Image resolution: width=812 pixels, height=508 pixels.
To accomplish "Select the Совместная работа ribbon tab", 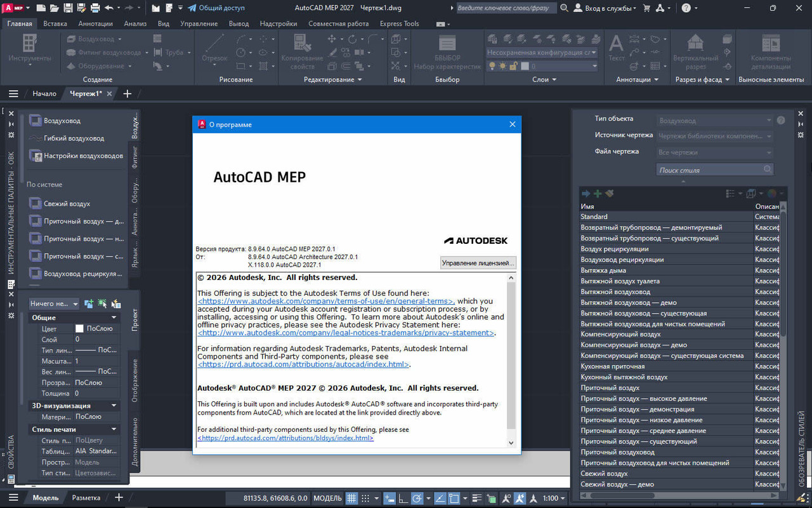I will pos(338,23).
